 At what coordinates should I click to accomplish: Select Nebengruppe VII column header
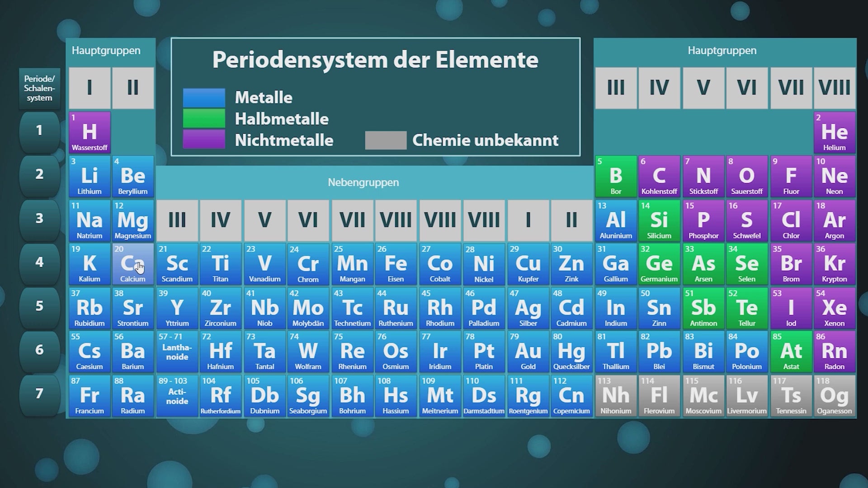tap(352, 221)
